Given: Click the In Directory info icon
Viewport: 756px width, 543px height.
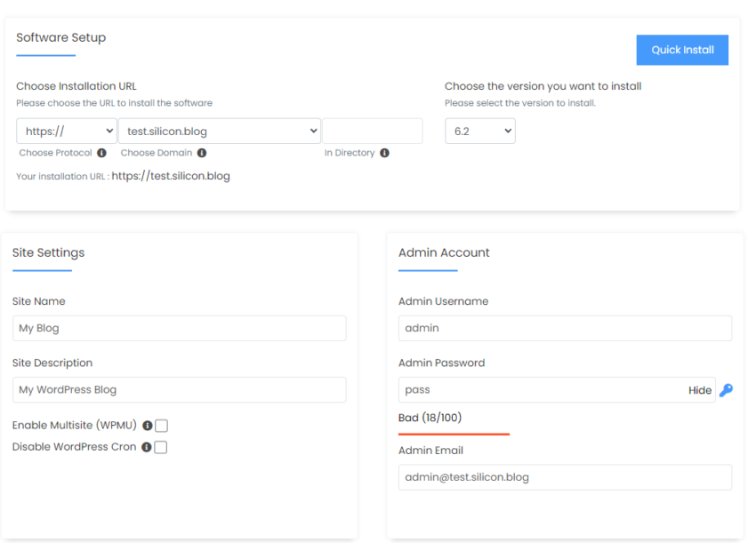Looking at the screenshot, I should (384, 153).
